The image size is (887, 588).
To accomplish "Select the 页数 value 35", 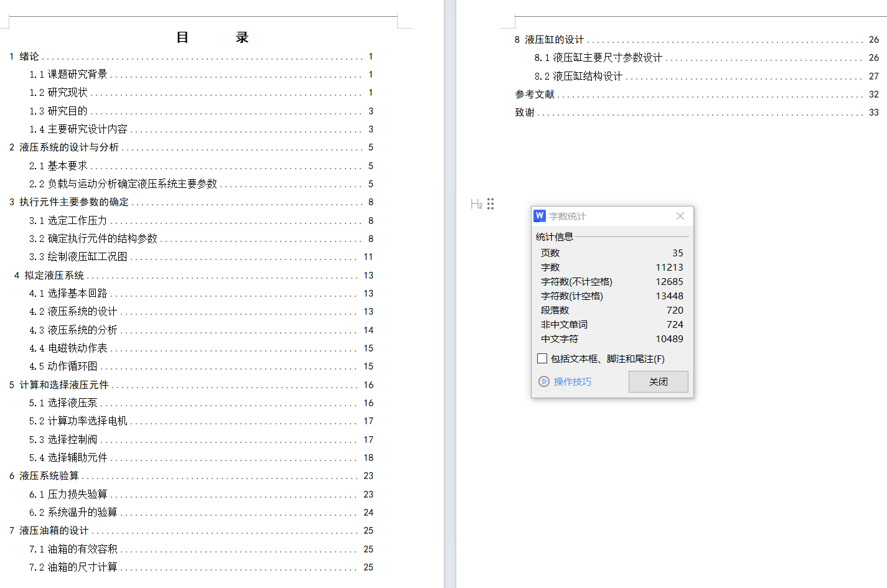I will coord(677,253).
